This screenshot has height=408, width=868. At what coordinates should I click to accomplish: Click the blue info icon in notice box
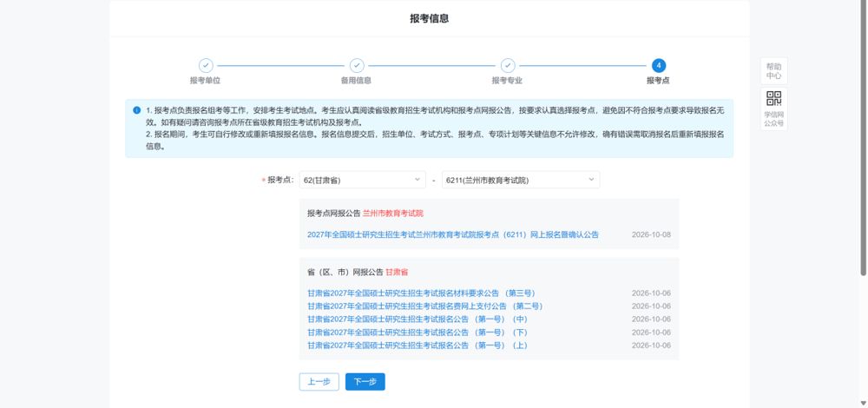[x=137, y=109]
